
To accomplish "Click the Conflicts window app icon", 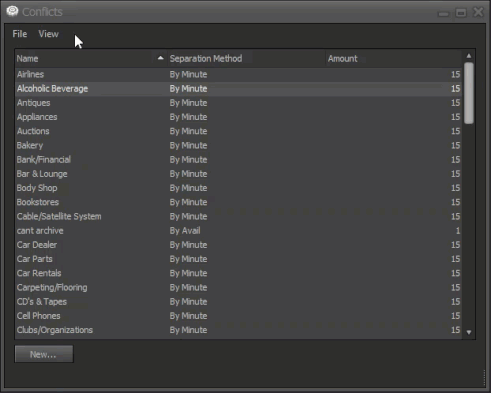I will click(x=12, y=11).
